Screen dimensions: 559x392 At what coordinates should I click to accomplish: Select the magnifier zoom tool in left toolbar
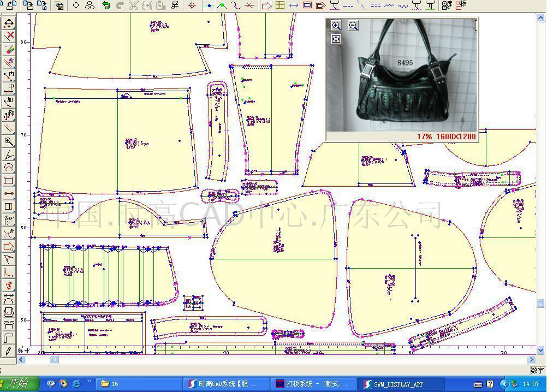click(x=9, y=141)
